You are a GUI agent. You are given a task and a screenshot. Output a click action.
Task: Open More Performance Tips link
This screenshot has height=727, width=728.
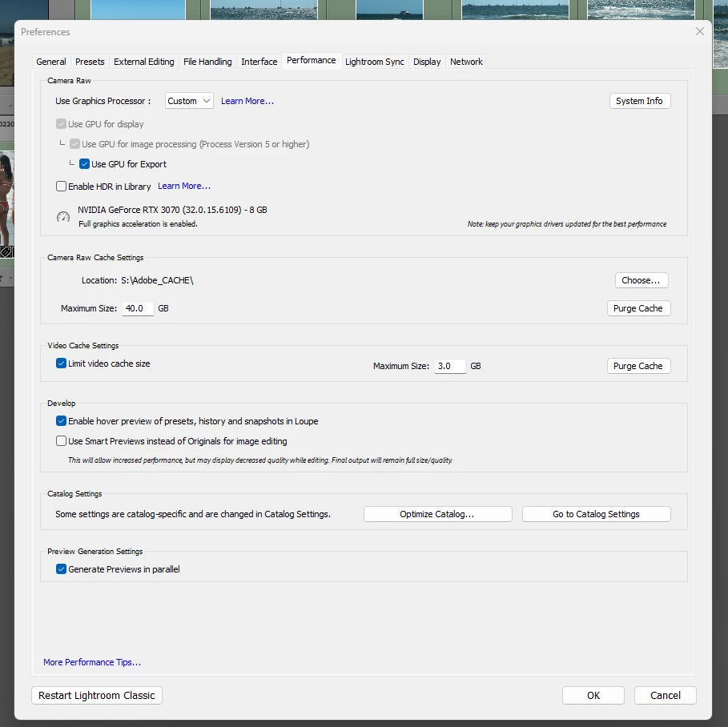(92, 662)
